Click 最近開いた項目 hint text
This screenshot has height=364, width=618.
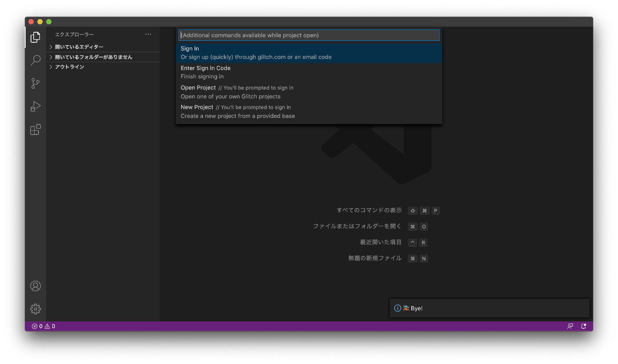pos(381,242)
